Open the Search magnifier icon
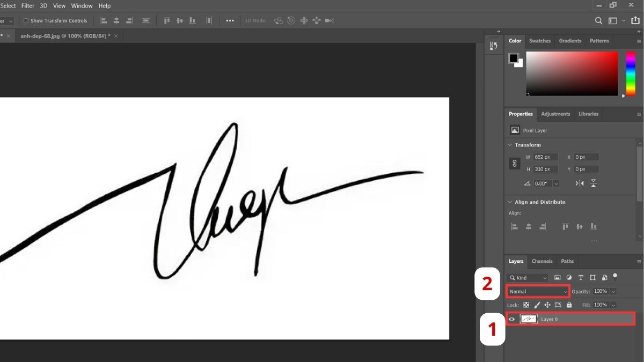The width and height of the screenshot is (644, 362). [599, 20]
